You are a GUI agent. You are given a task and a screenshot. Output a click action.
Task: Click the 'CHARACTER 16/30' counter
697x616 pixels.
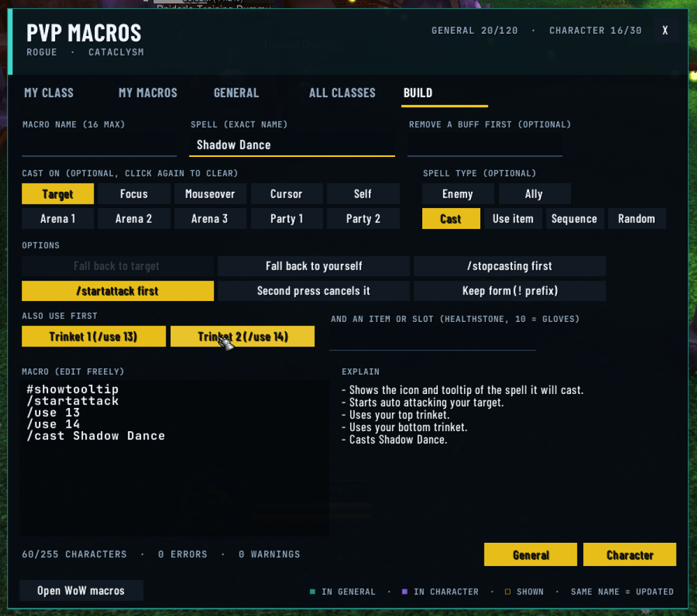[x=595, y=30]
